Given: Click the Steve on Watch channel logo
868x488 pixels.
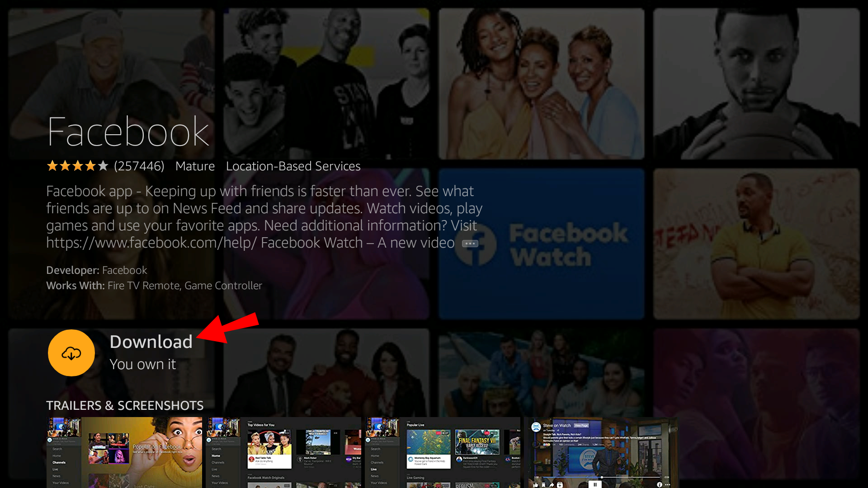Looking at the screenshot, I should point(536,427).
